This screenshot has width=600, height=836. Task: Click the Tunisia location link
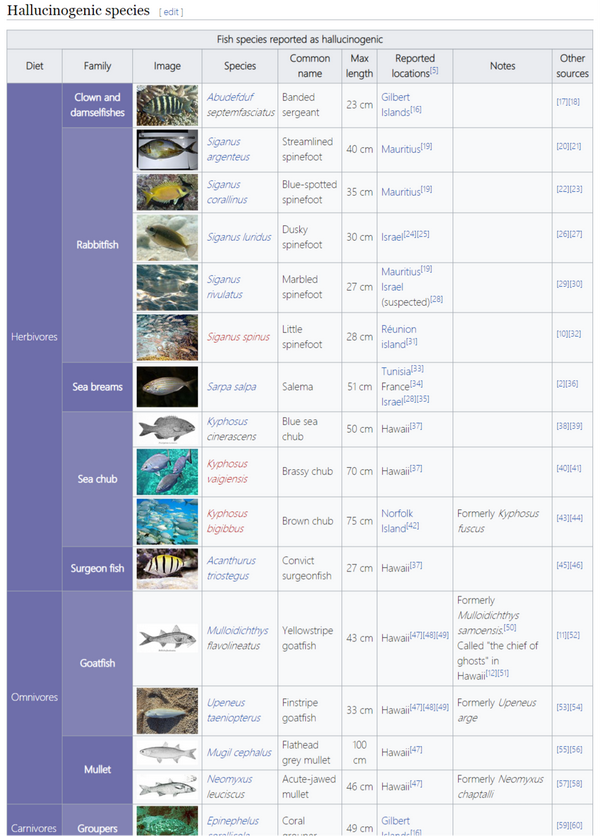[396, 372]
